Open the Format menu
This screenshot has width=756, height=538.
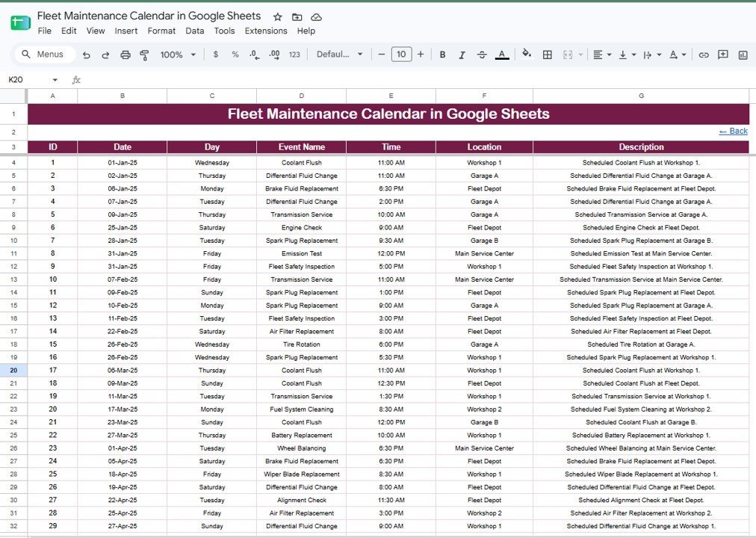coord(161,31)
